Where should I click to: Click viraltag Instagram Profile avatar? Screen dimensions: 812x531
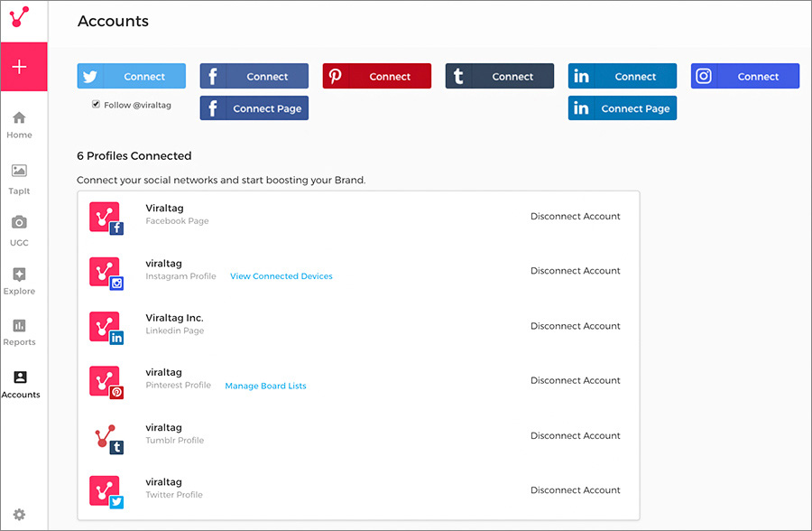click(x=106, y=274)
